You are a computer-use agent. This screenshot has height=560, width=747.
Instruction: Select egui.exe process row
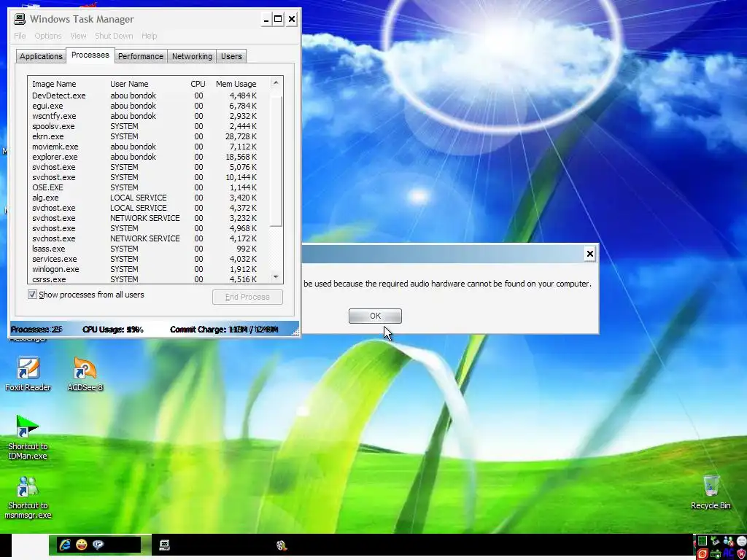point(149,106)
